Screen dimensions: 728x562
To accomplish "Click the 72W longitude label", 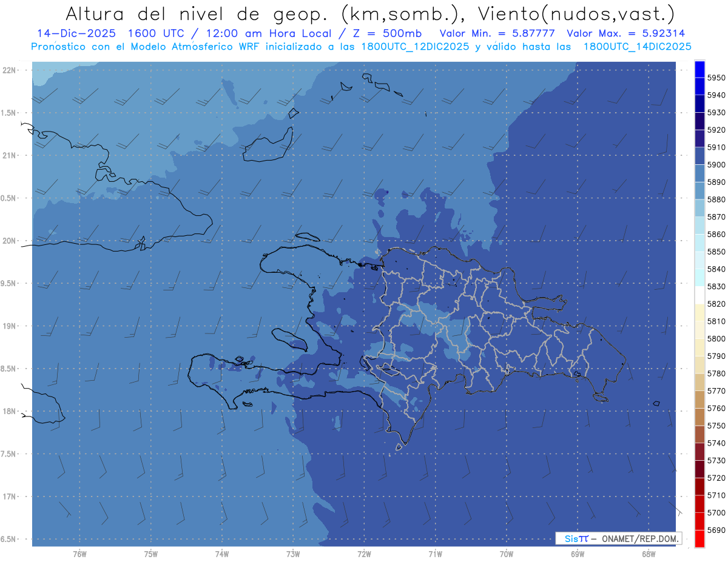I will coord(364,554).
